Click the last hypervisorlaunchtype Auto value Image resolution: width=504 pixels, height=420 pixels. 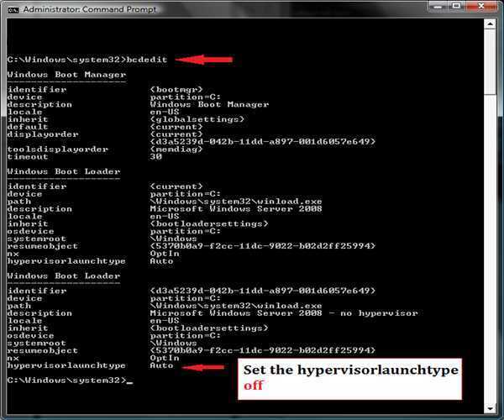(x=161, y=365)
